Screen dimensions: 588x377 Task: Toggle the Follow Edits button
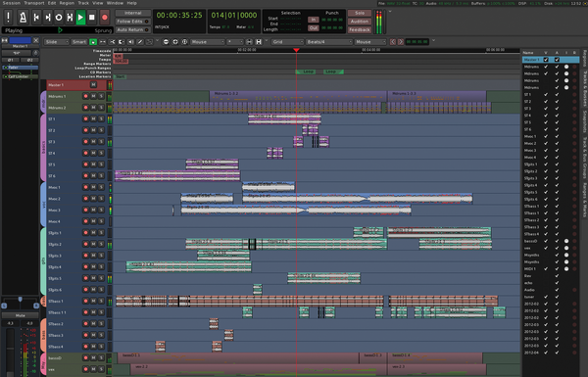tap(132, 22)
